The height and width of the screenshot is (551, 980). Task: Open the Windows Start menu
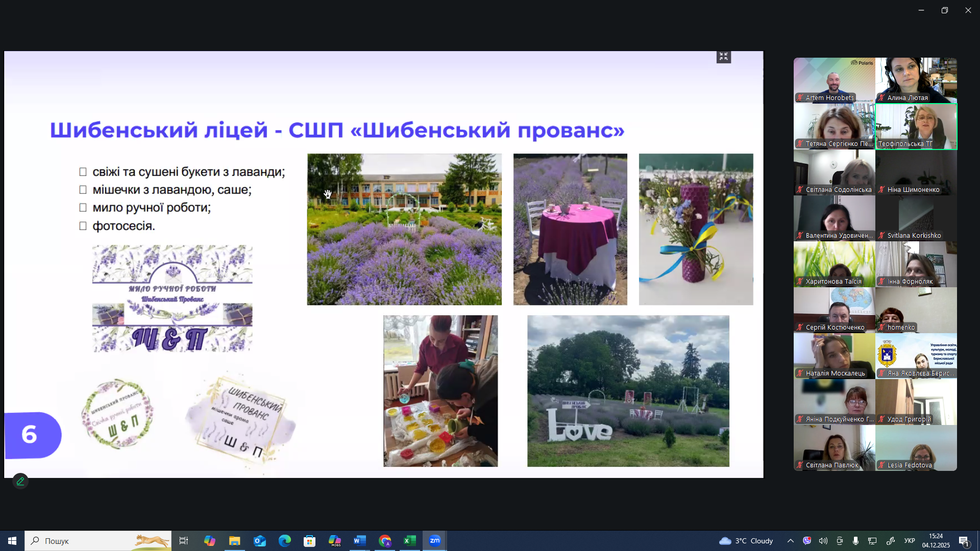click(x=12, y=541)
